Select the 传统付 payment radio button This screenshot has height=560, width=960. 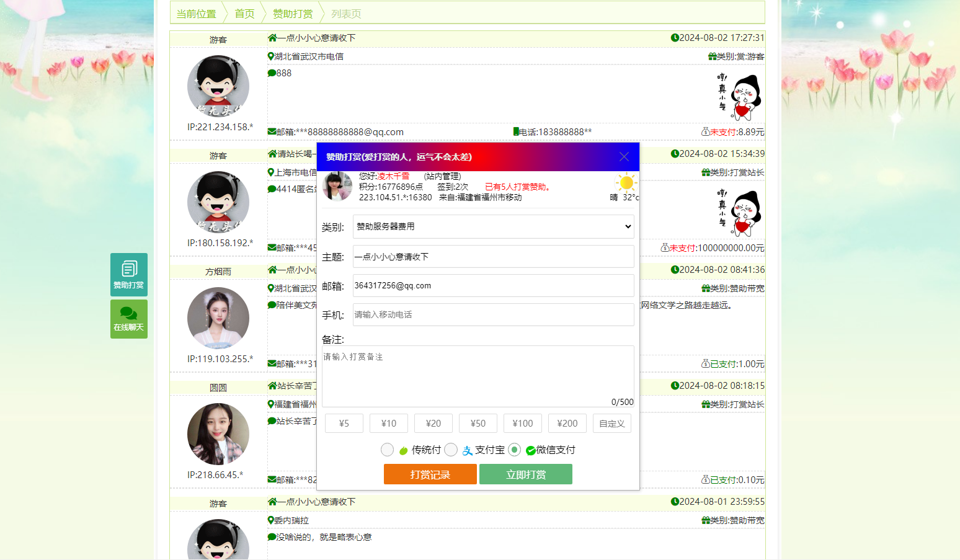coord(388,450)
